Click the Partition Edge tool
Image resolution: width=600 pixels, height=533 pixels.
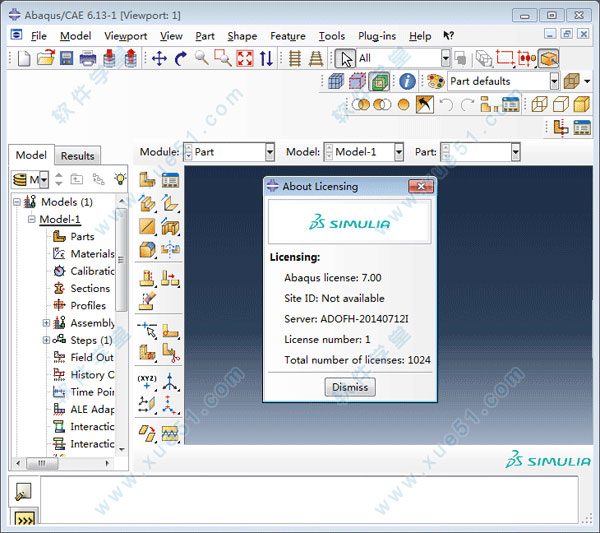click(147, 330)
